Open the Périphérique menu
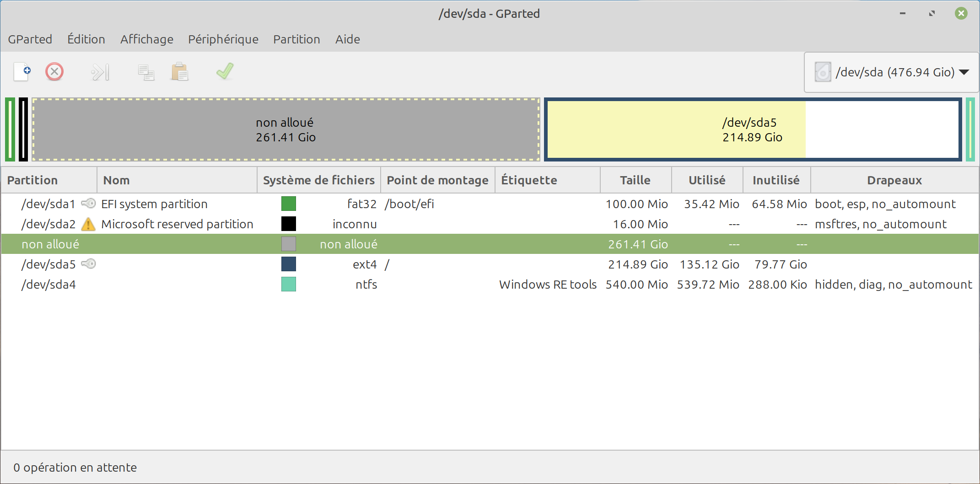 tap(223, 39)
